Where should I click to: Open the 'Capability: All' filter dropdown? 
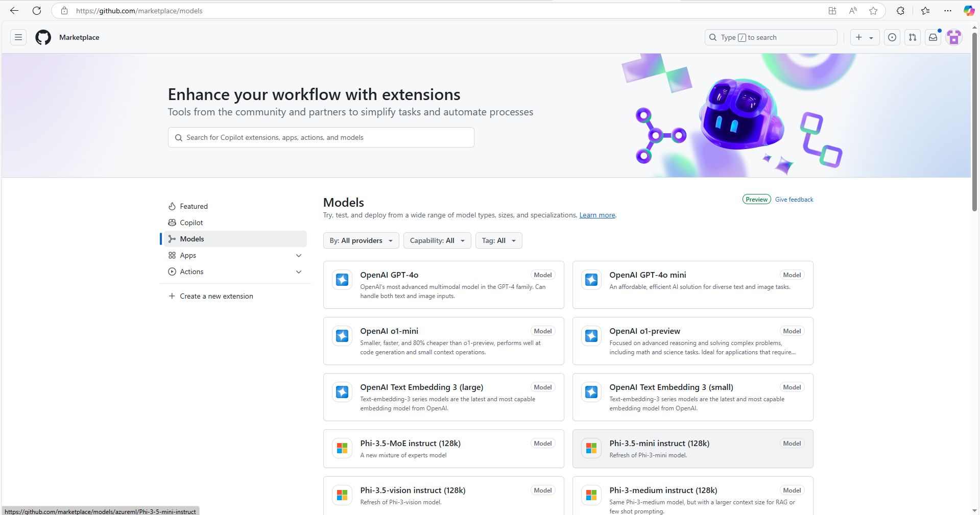click(437, 240)
